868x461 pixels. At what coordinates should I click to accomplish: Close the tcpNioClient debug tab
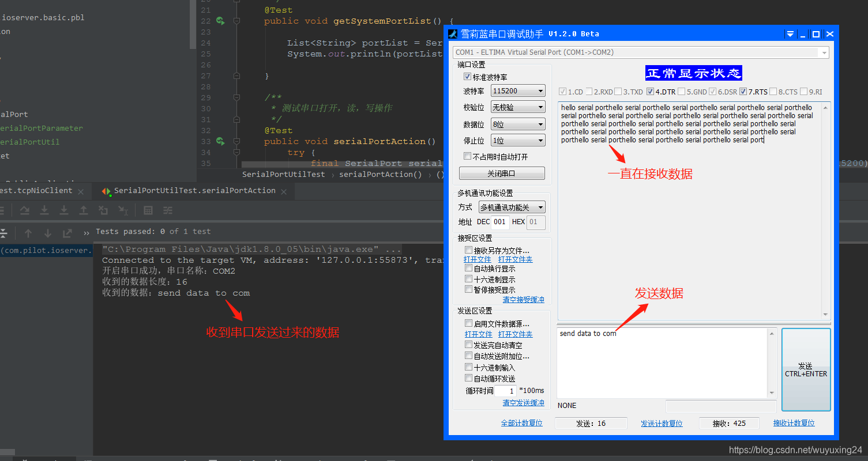(81, 191)
